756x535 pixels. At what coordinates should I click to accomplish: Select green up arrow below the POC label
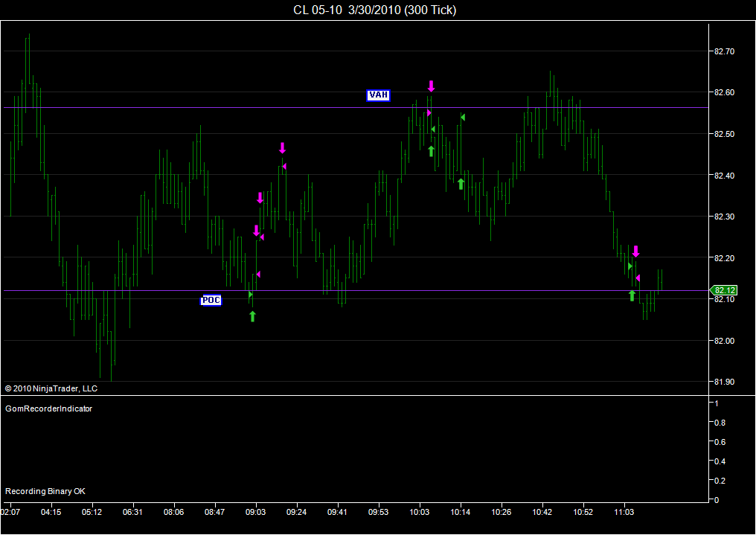pyautogui.click(x=252, y=316)
